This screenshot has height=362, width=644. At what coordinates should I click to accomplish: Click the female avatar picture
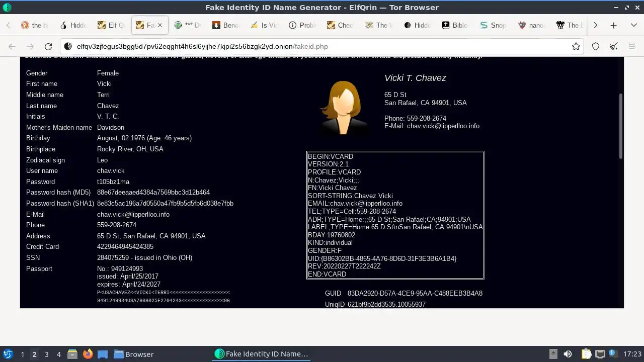click(x=344, y=107)
